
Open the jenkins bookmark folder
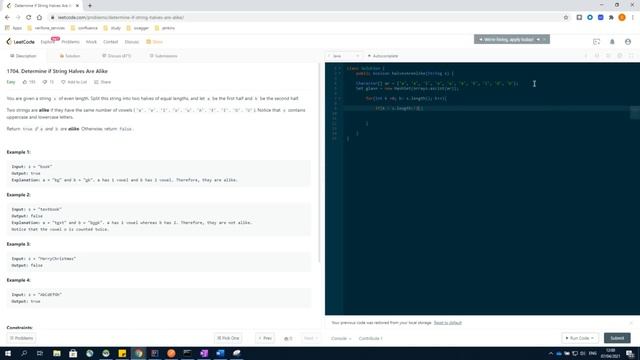(x=165, y=28)
